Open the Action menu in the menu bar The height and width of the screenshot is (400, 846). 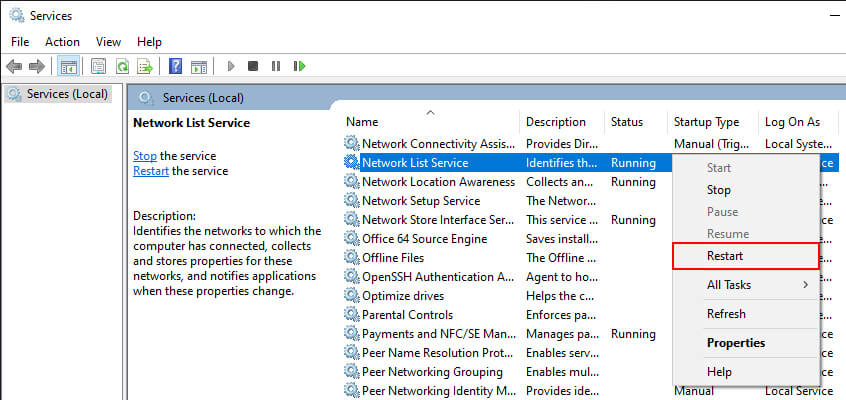[x=62, y=42]
